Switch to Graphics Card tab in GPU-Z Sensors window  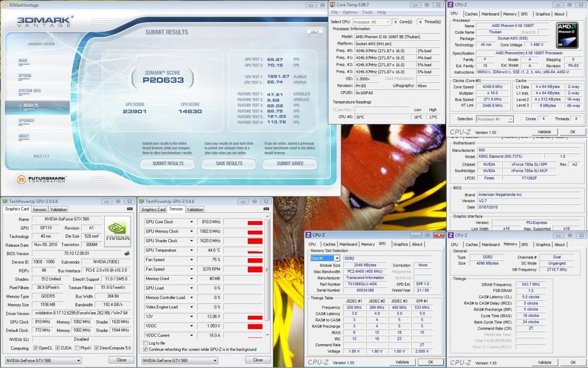[153, 210]
